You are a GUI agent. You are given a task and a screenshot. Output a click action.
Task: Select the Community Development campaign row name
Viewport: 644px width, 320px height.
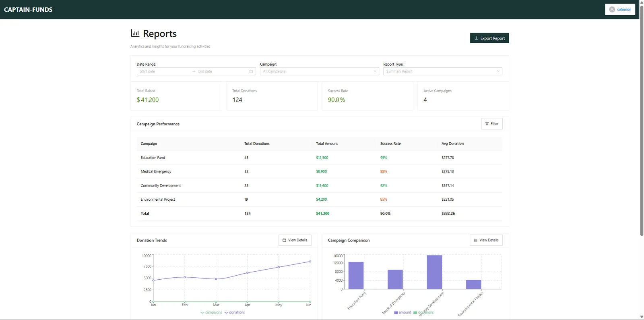(161, 186)
